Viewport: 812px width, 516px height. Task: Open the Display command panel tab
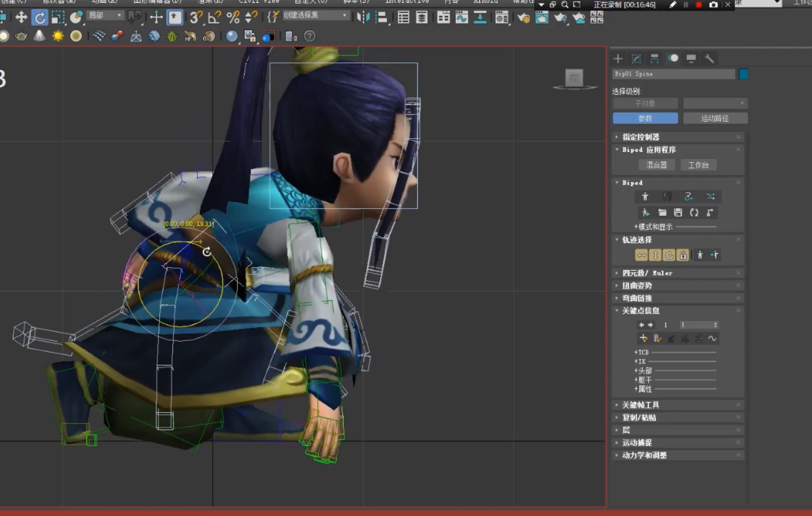tap(691, 59)
